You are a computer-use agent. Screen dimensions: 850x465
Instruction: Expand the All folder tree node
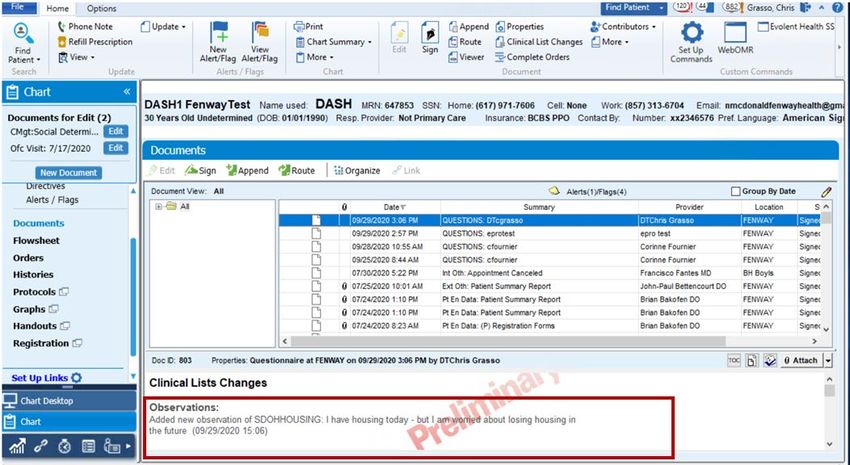coord(158,207)
